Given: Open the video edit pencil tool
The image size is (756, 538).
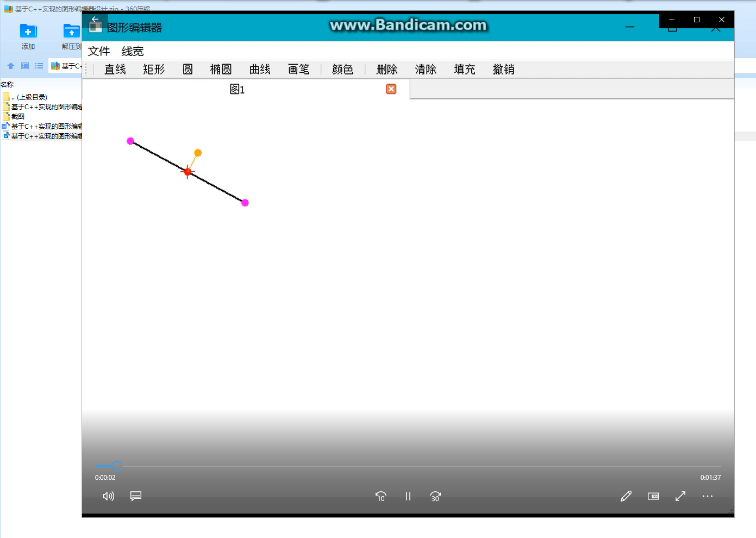Looking at the screenshot, I should (626, 496).
